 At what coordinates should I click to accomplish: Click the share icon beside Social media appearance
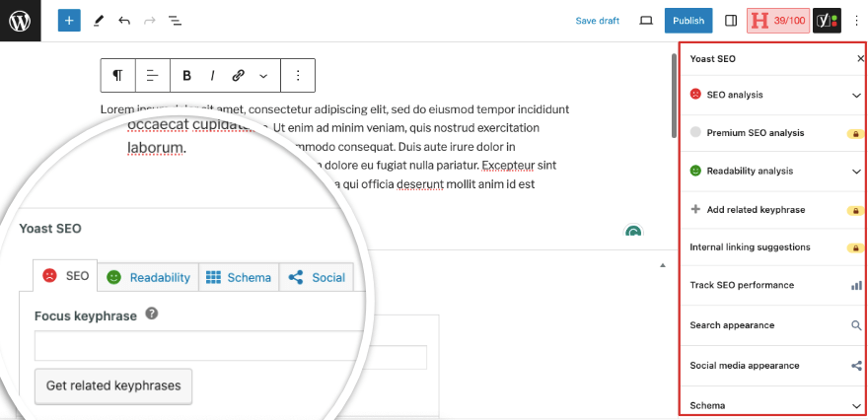[x=856, y=366]
